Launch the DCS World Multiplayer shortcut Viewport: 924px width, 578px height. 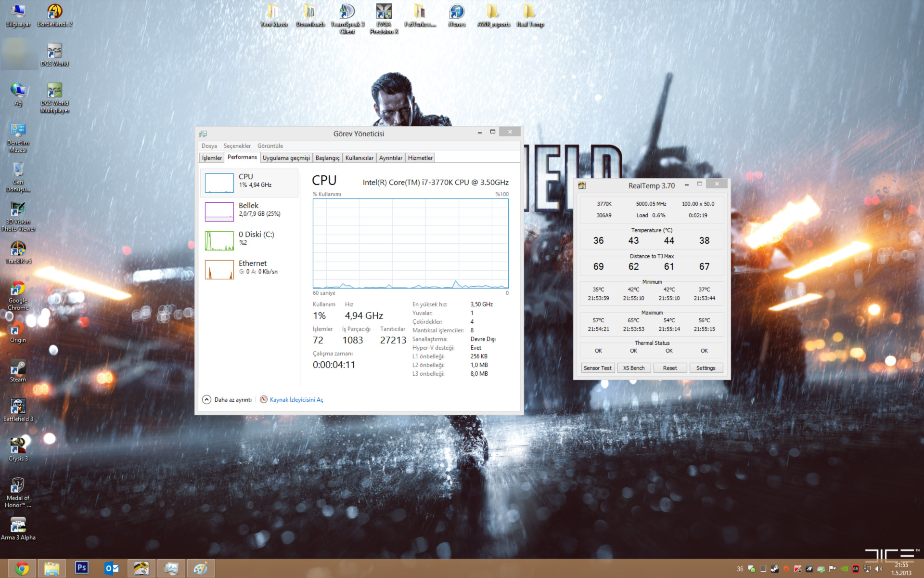point(54,98)
